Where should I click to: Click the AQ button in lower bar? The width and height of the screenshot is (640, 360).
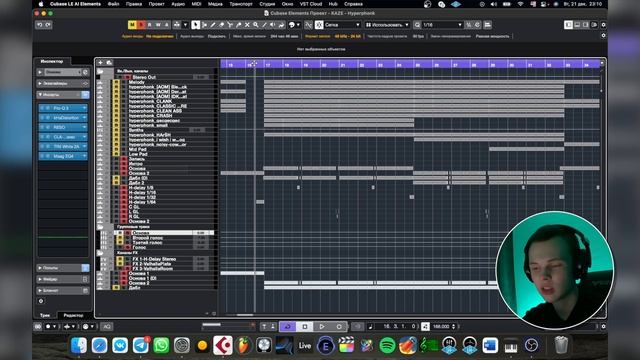[x=107, y=327]
